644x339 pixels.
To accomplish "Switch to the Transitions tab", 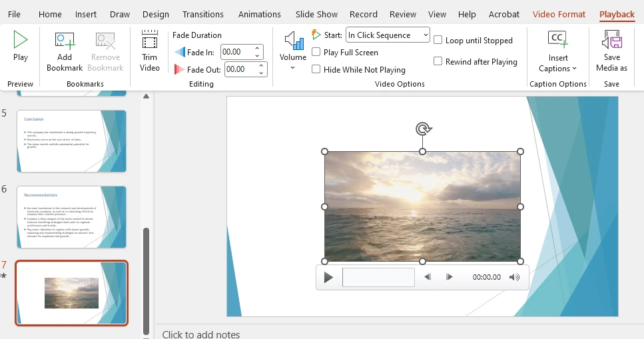I will (x=203, y=15).
